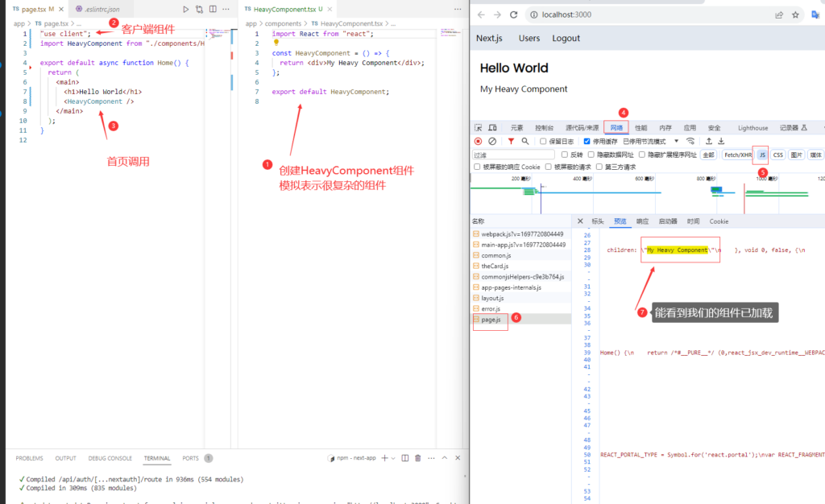Check 被屏蔽的响应 Cookie checkbox

477,167
